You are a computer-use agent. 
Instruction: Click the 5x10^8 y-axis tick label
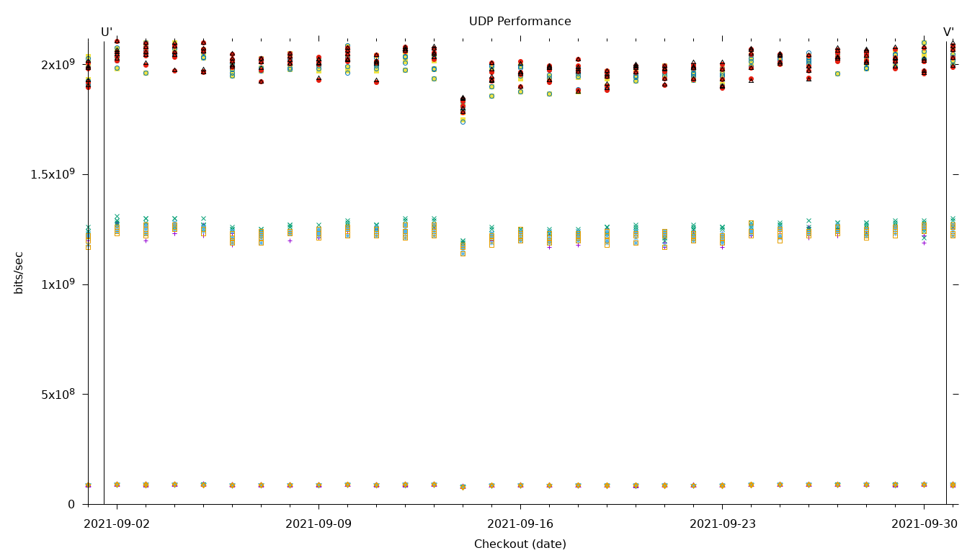(58, 394)
